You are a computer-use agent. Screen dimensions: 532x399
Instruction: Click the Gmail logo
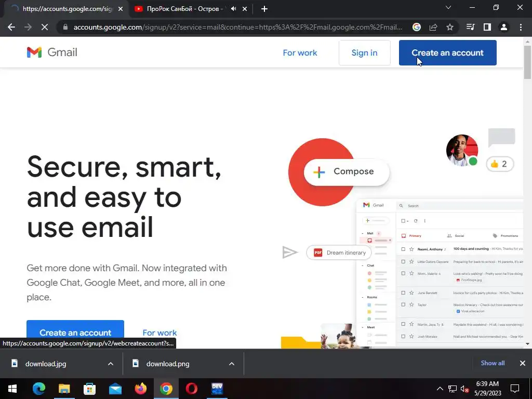click(52, 52)
